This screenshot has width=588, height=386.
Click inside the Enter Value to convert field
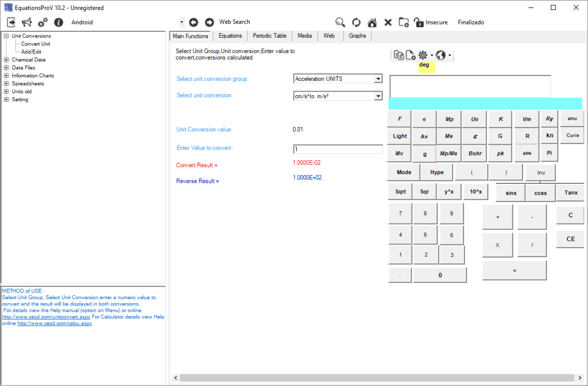coord(338,149)
